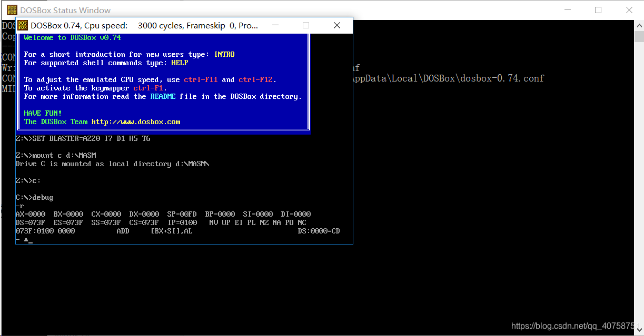The width and height of the screenshot is (644, 336).
Task: Maximize the DOSBox 0.74 emulator window
Action: coord(306,25)
